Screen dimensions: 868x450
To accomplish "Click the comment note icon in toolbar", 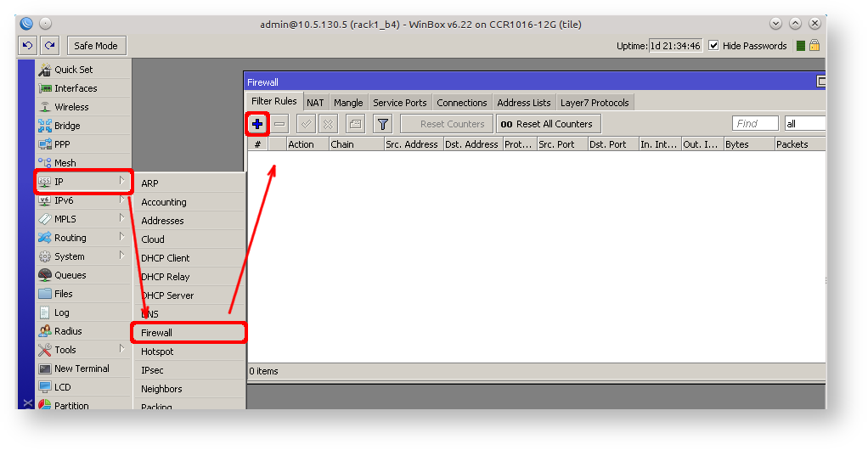I will tap(355, 124).
